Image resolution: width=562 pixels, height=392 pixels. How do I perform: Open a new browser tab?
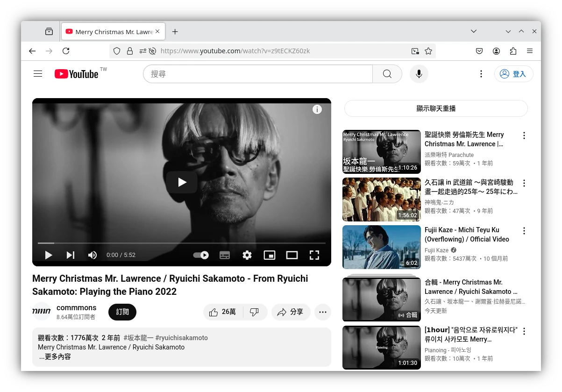(x=175, y=32)
